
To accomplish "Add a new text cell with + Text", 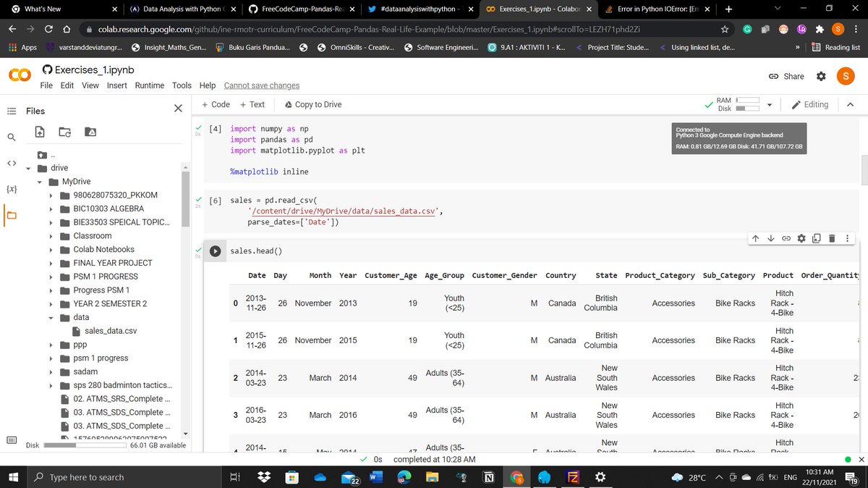I will (x=252, y=105).
